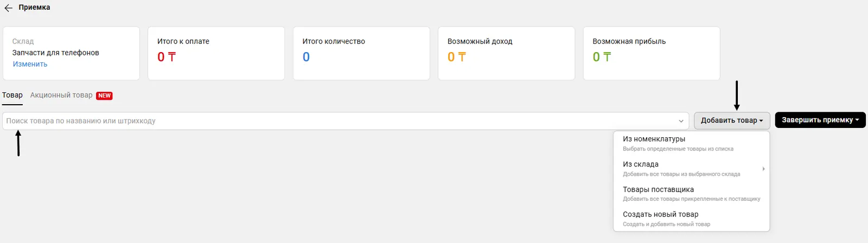Click the Приемка page title
Screen dimensions: 868x243
point(34,8)
